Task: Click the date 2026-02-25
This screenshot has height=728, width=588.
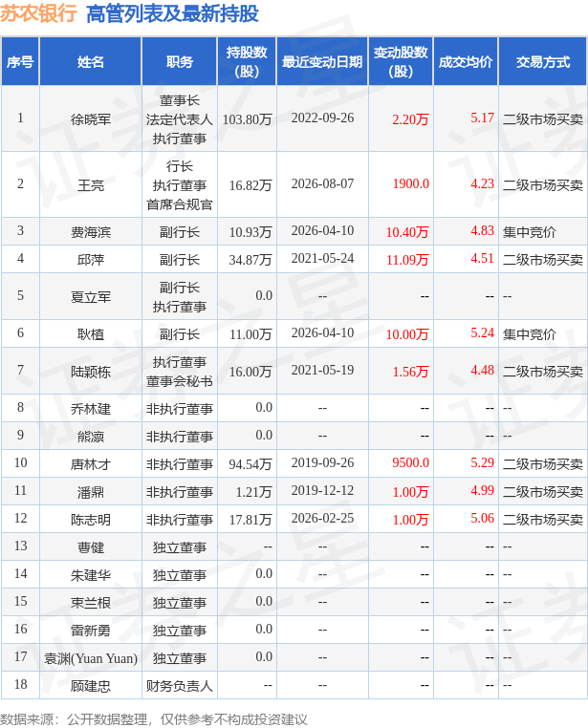Action: point(322,518)
